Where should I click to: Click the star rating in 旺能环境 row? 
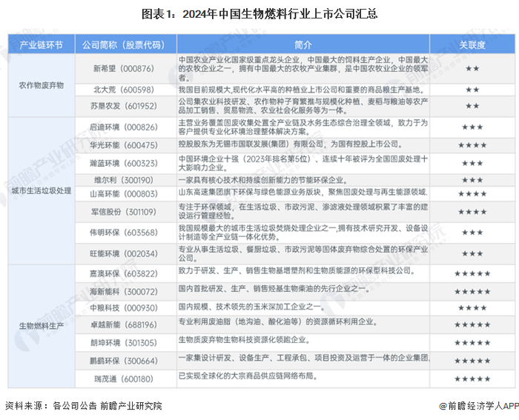(x=472, y=253)
